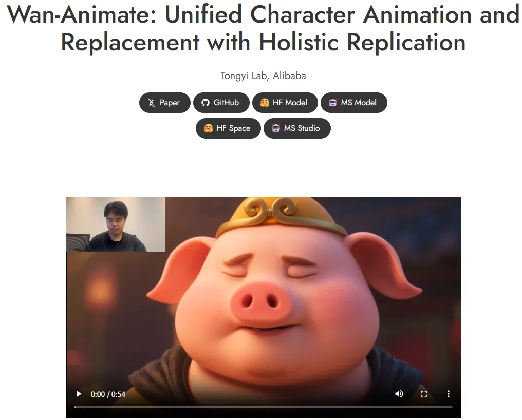The image size is (522, 420).
Task: Open the MS Model button
Action: click(354, 103)
